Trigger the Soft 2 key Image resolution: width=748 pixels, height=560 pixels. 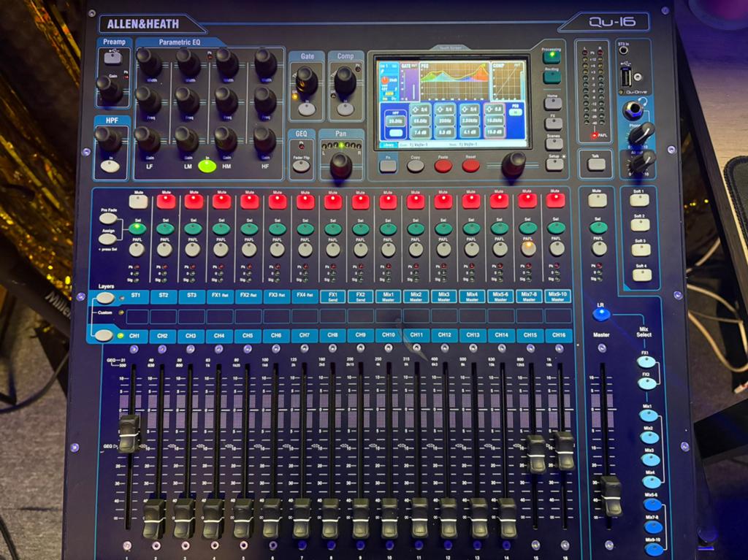click(640, 224)
